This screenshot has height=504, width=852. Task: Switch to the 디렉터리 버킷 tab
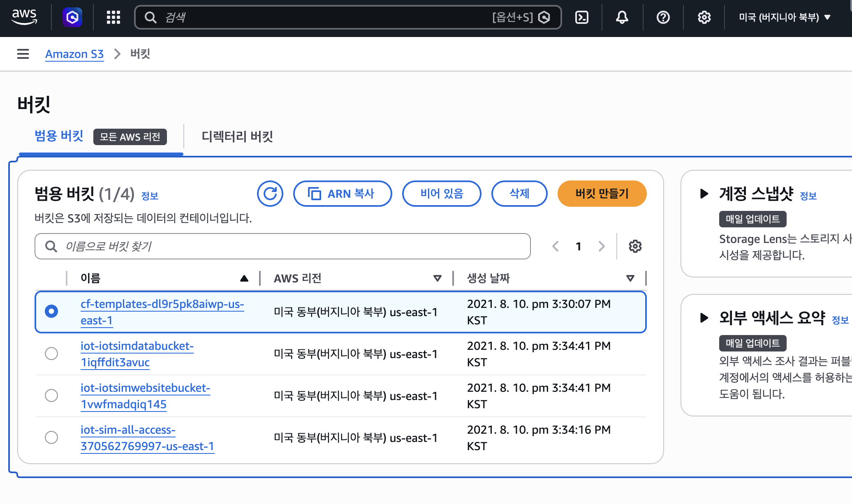click(x=237, y=136)
